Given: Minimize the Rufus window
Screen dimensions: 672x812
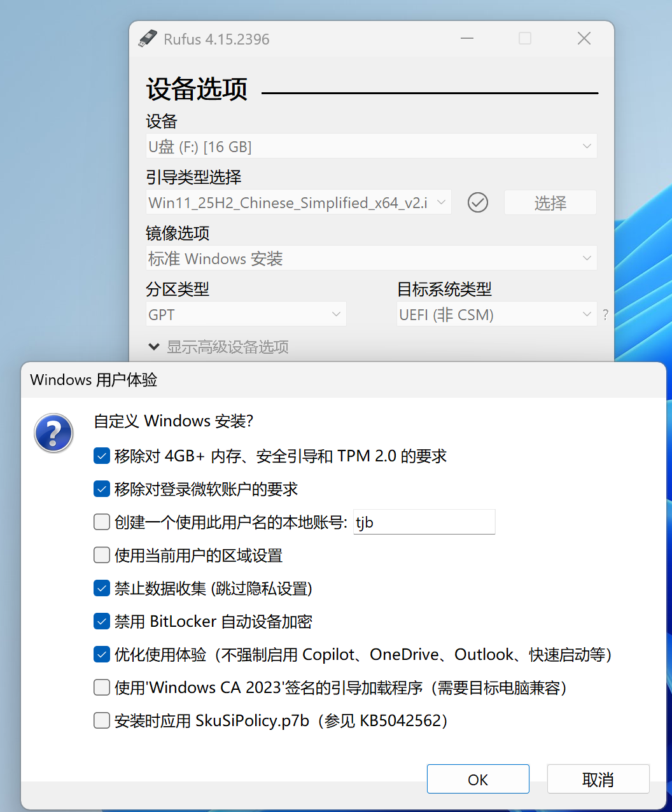Looking at the screenshot, I should (467, 39).
